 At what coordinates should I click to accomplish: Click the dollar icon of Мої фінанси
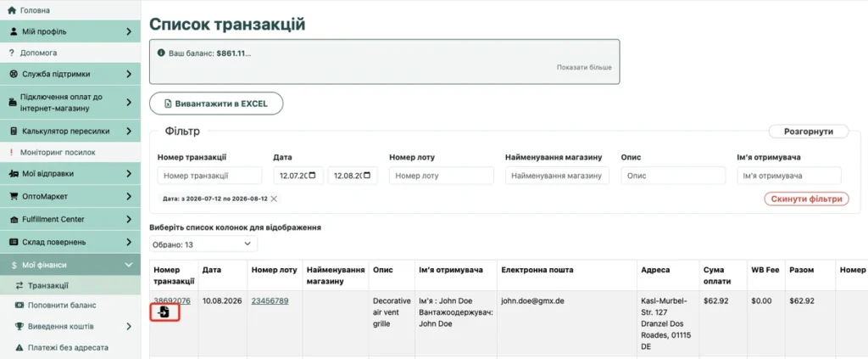point(14,266)
